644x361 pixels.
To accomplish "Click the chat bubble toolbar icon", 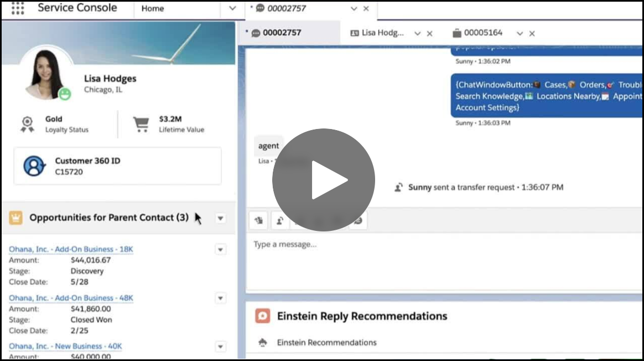I will pyautogui.click(x=359, y=221).
